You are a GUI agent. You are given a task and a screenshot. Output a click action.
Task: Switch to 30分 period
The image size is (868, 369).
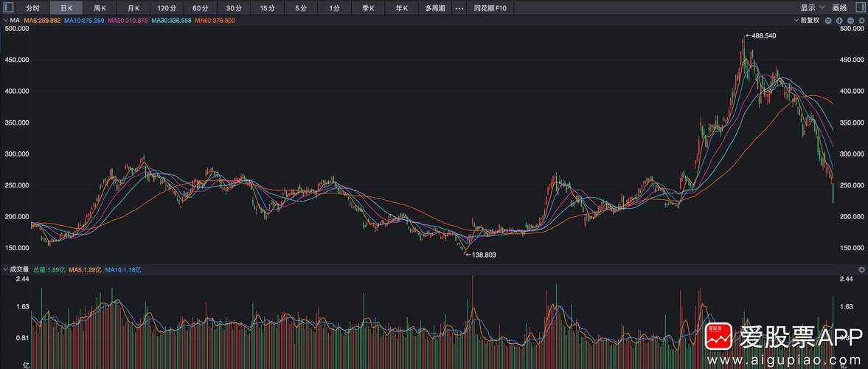click(x=234, y=8)
